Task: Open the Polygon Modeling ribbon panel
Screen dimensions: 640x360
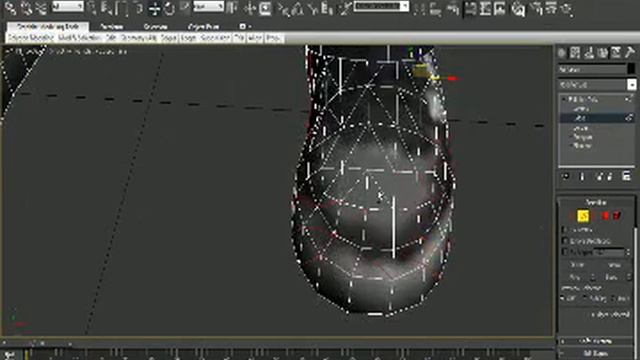Action: (x=31, y=38)
